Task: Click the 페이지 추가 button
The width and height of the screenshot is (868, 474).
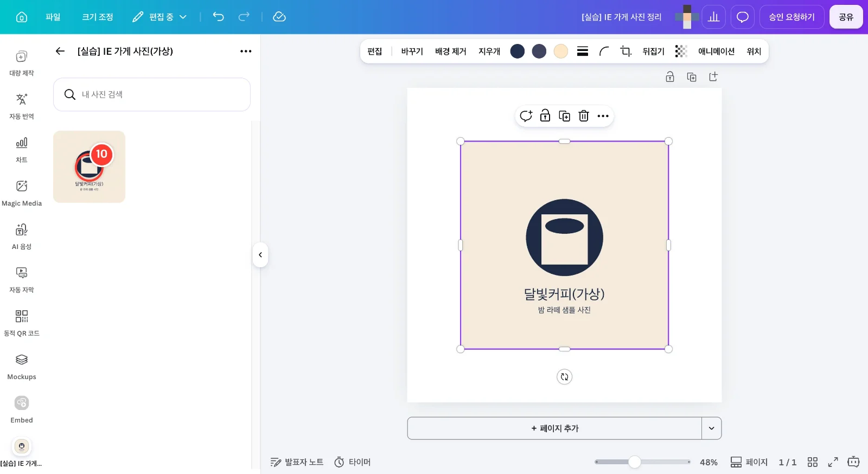Action: [554, 428]
